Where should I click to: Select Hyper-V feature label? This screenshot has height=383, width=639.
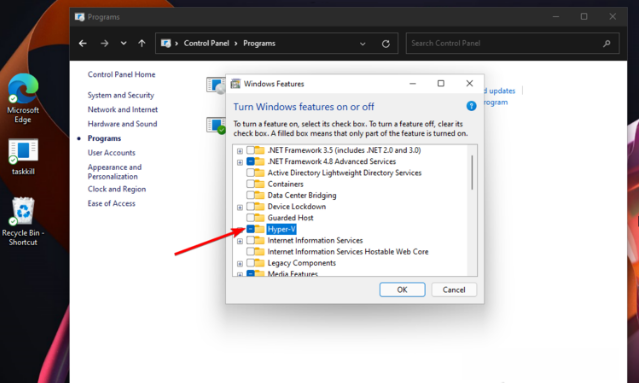[x=282, y=229]
